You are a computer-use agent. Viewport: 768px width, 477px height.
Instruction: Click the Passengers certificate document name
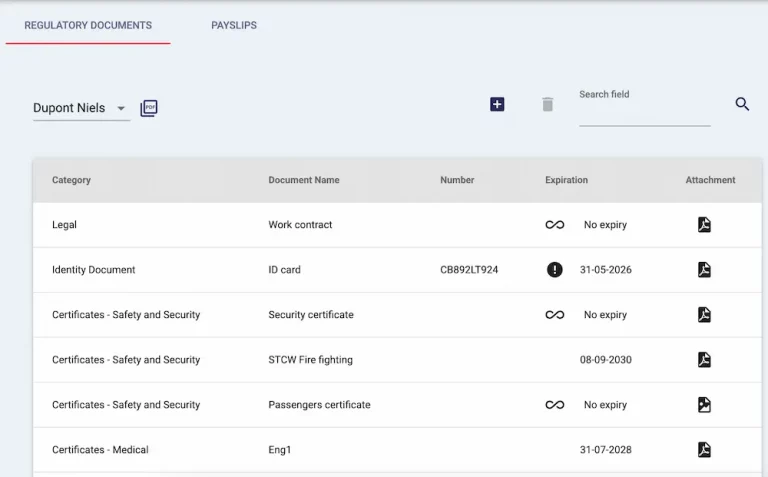319,405
